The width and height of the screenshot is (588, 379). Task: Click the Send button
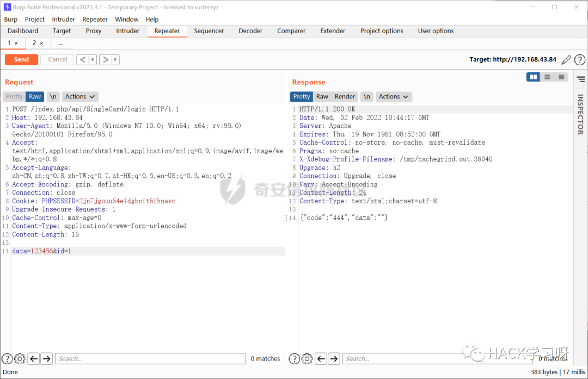[21, 59]
